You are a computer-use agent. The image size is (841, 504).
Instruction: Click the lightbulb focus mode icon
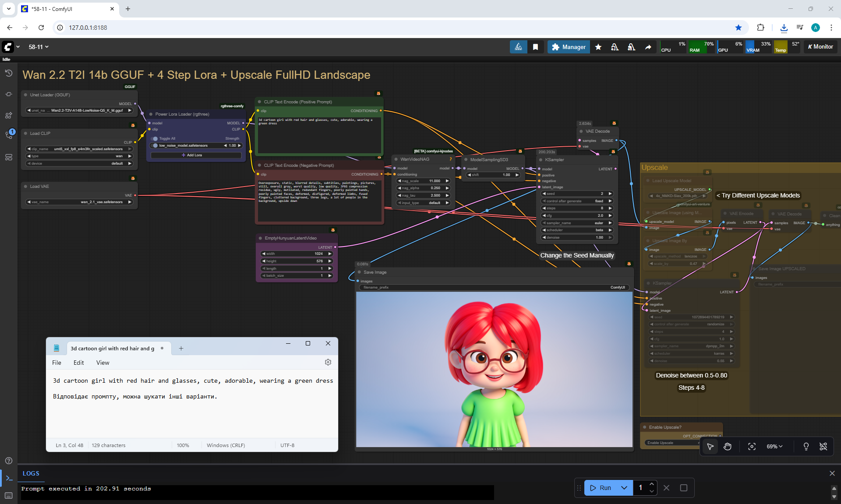[x=806, y=446]
